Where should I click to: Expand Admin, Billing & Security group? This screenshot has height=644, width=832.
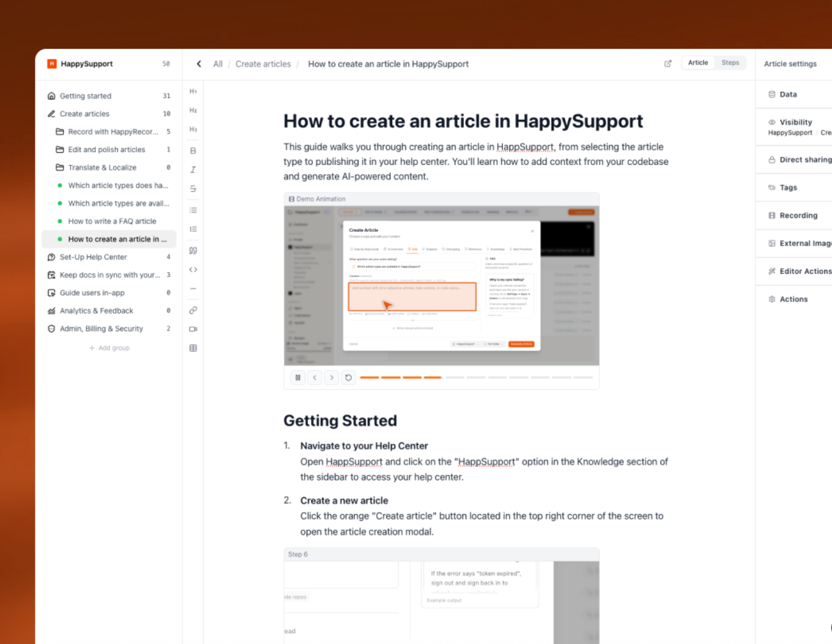tap(109, 329)
